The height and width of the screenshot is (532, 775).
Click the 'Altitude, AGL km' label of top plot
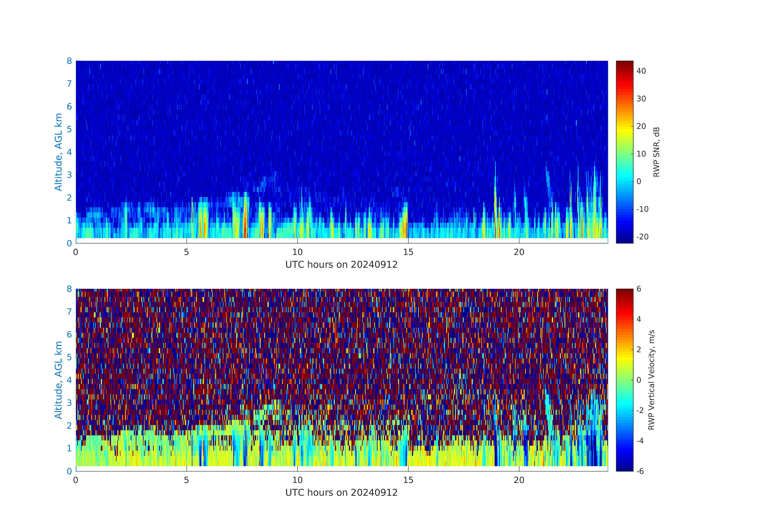point(59,152)
